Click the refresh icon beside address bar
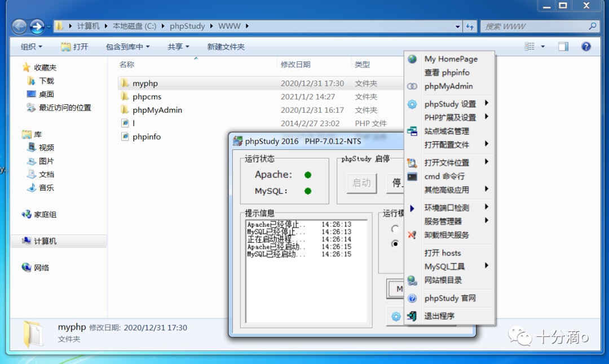This screenshot has height=364, width=609. tap(470, 26)
